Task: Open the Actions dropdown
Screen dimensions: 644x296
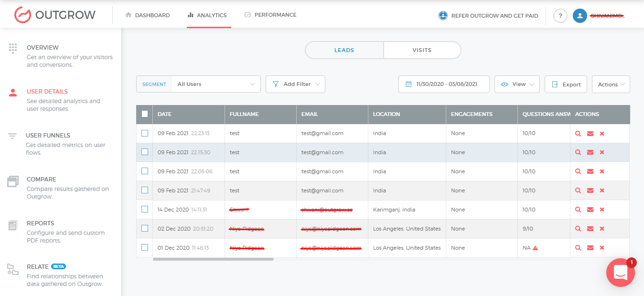Action: [611, 84]
